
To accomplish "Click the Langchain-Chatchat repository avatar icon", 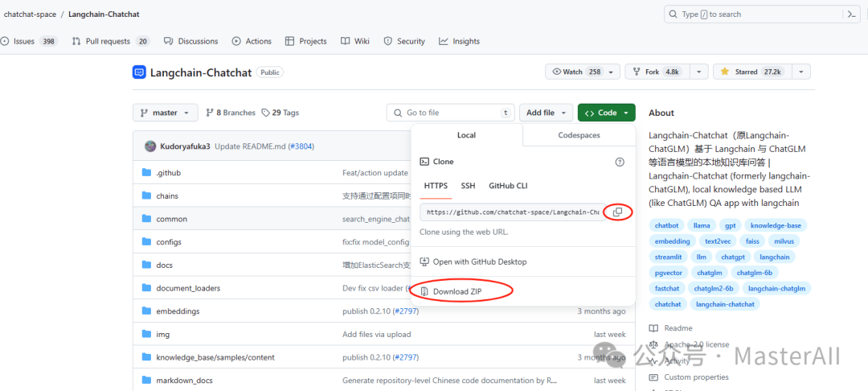I will click(x=139, y=72).
